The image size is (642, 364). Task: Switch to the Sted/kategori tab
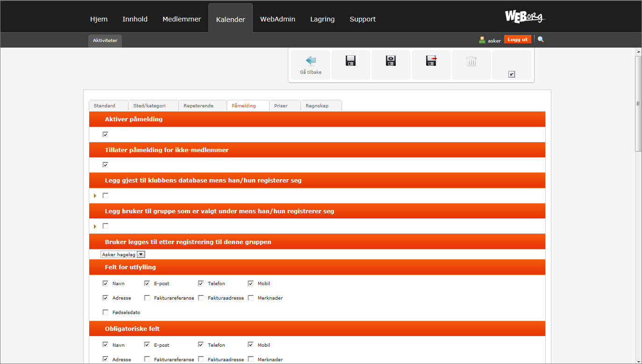tap(154, 105)
